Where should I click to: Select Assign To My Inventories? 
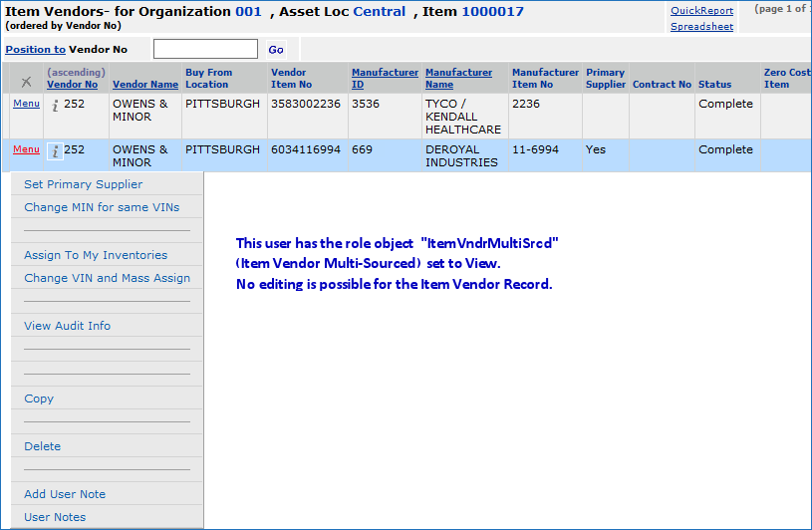tap(96, 255)
